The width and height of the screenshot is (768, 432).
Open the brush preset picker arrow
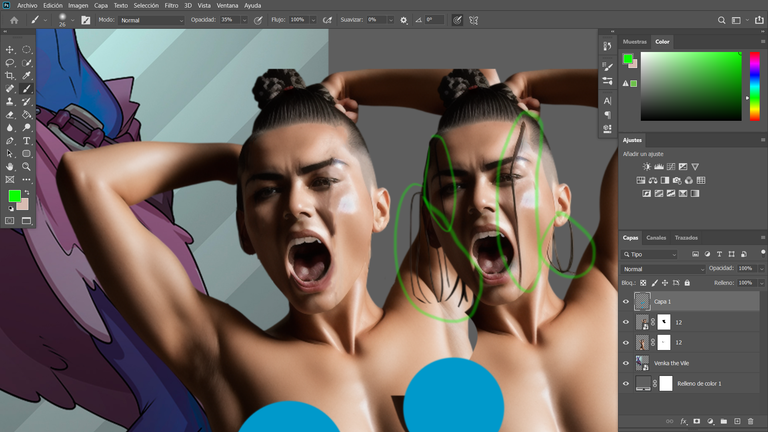click(x=72, y=20)
